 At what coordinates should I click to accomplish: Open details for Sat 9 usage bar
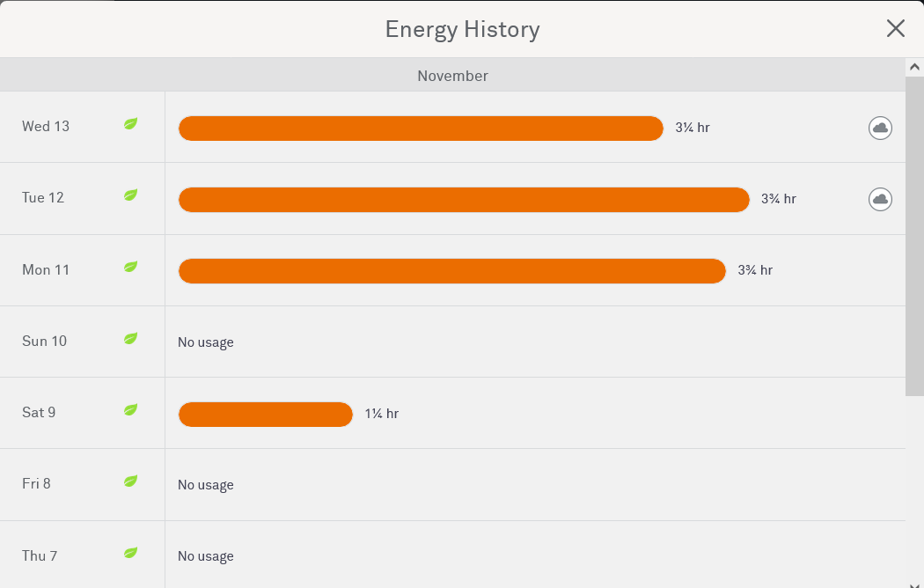[265, 415]
